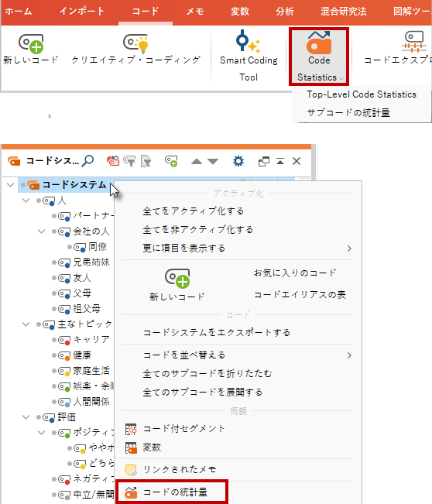432x504 pixels.
Task: Open the Code Statistics dropdown button
Action: tap(319, 57)
